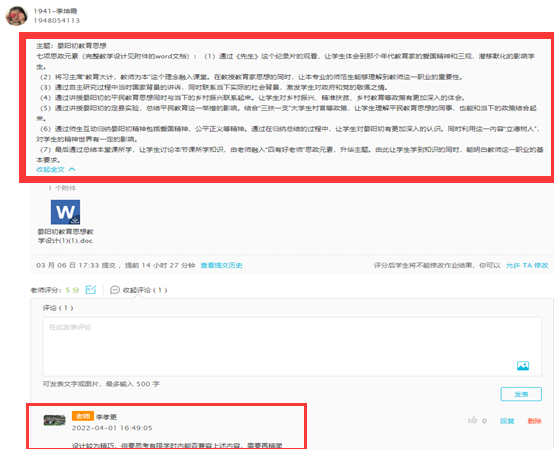Open the Word document attachment icon

click(x=65, y=212)
